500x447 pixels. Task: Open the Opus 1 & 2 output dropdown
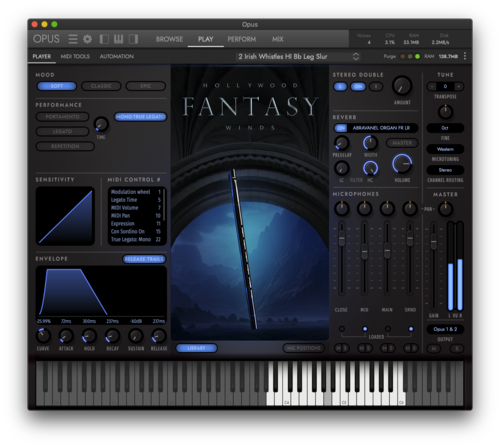[x=445, y=329]
